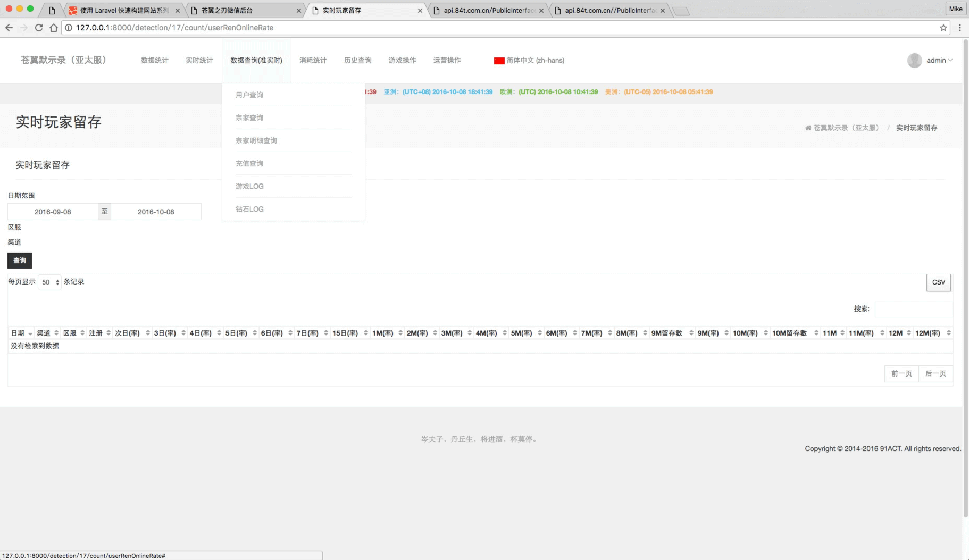Image resolution: width=969 pixels, height=560 pixels.
Task: Select 充值查询 from the open menu
Action: [x=249, y=164]
